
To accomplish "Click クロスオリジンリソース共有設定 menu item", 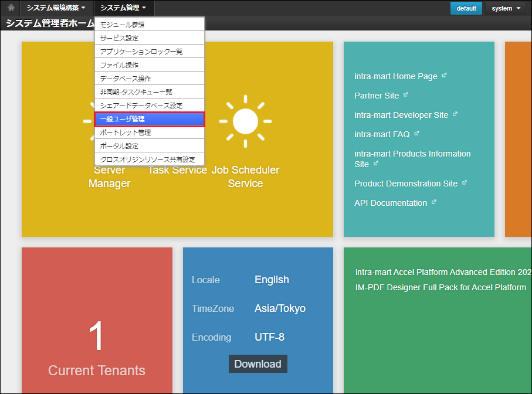I will click(150, 159).
